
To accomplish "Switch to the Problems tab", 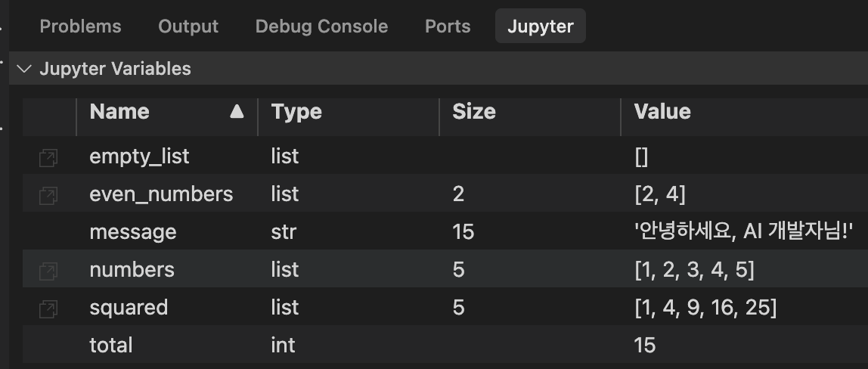I will pos(80,26).
